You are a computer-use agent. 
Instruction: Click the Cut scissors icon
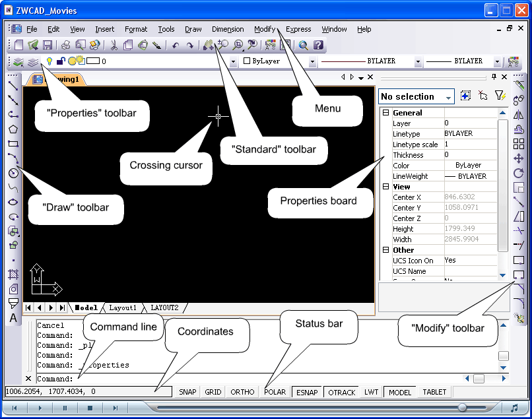[x=113, y=46]
